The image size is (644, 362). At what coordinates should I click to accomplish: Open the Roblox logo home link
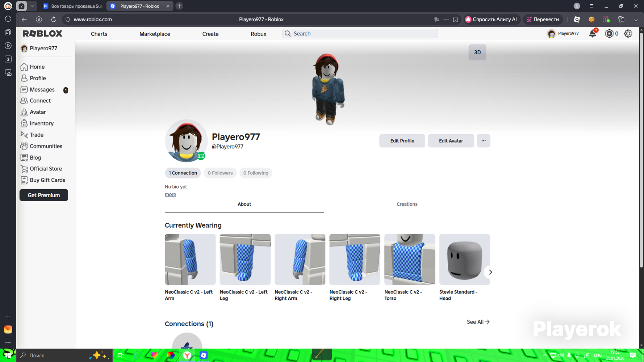(42, 34)
